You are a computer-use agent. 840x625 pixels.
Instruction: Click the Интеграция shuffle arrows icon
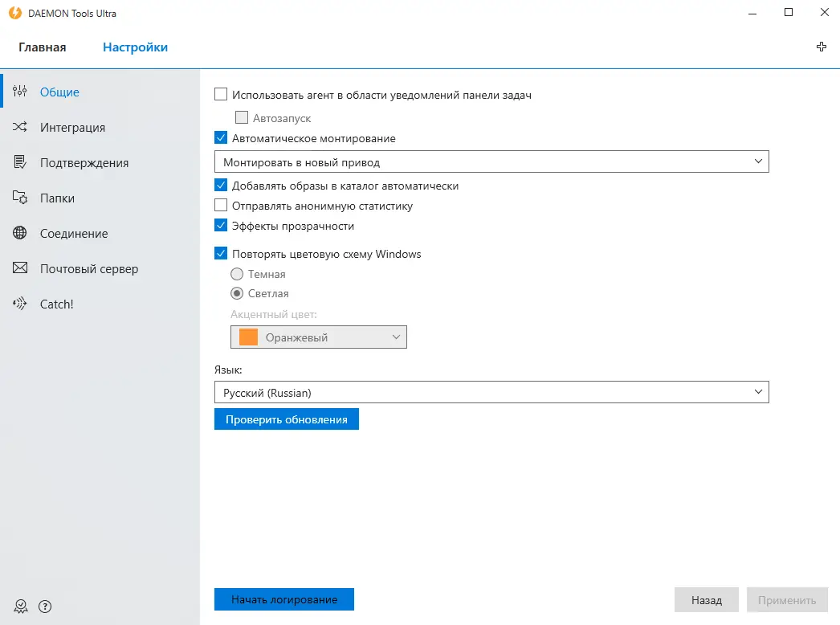coord(20,127)
